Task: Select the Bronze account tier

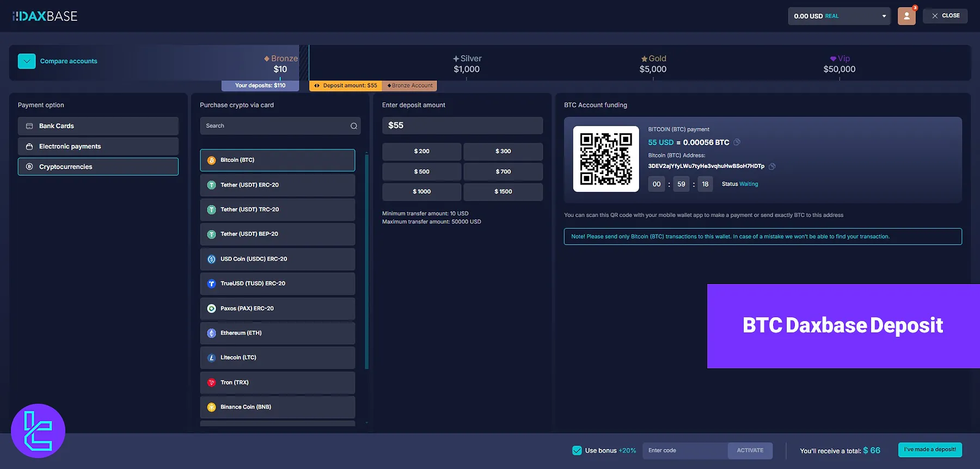Action: (x=281, y=64)
